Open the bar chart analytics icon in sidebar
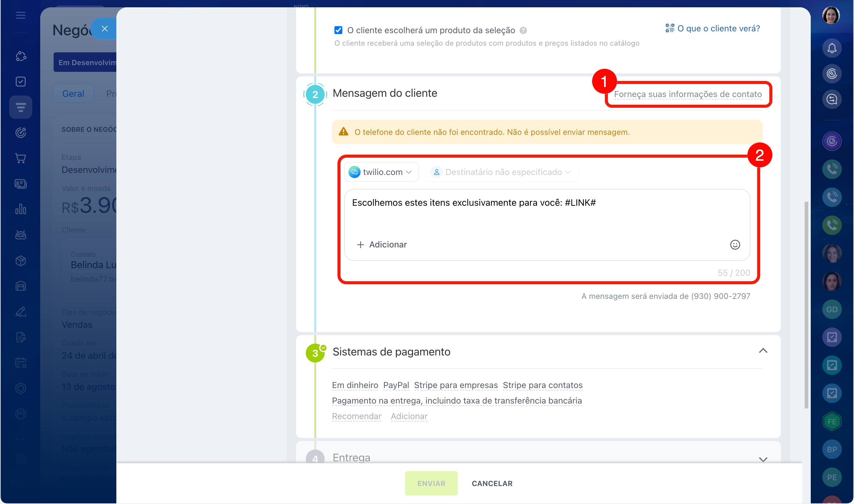The height and width of the screenshot is (504, 854). pyautogui.click(x=20, y=209)
